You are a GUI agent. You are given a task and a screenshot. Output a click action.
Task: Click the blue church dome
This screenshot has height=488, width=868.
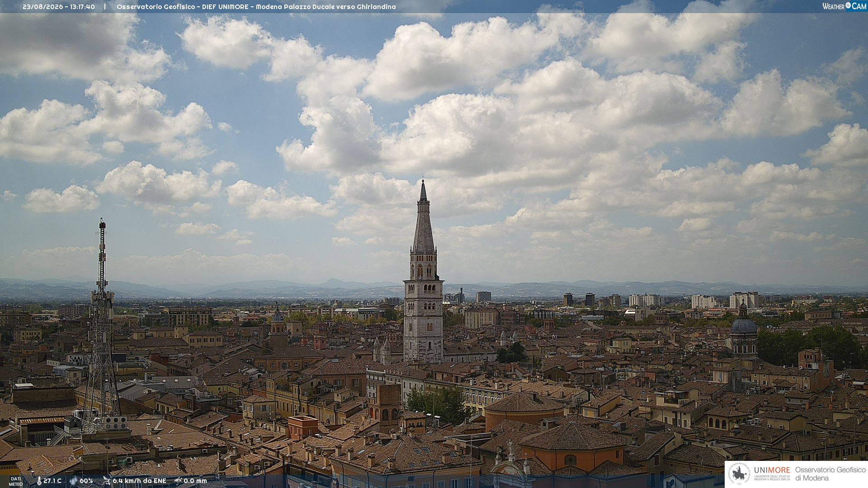(744, 324)
